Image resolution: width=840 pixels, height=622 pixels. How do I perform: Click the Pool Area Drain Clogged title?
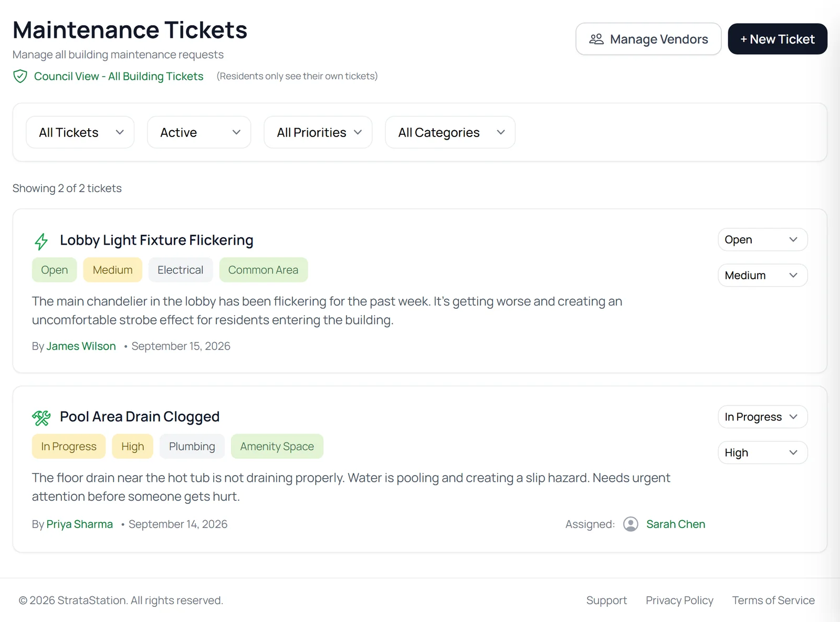click(140, 417)
